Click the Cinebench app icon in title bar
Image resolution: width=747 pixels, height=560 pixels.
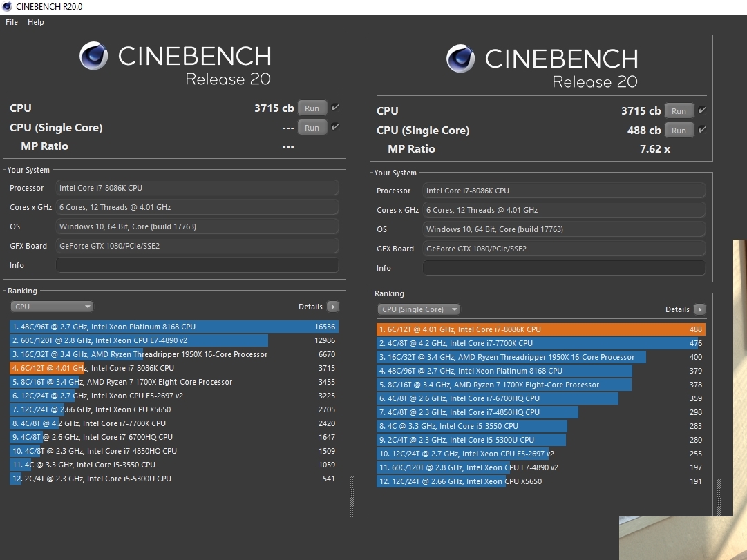(x=7, y=7)
